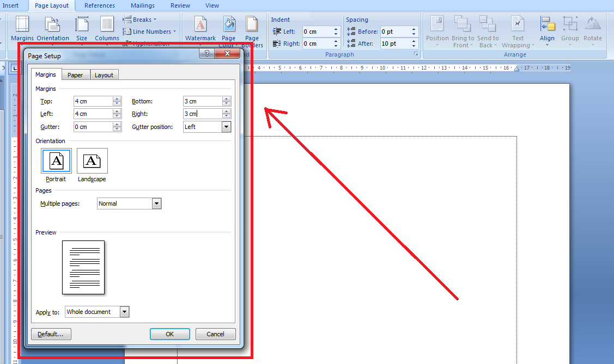614x364 pixels.
Task: Open the Align menu
Action: [547, 31]
